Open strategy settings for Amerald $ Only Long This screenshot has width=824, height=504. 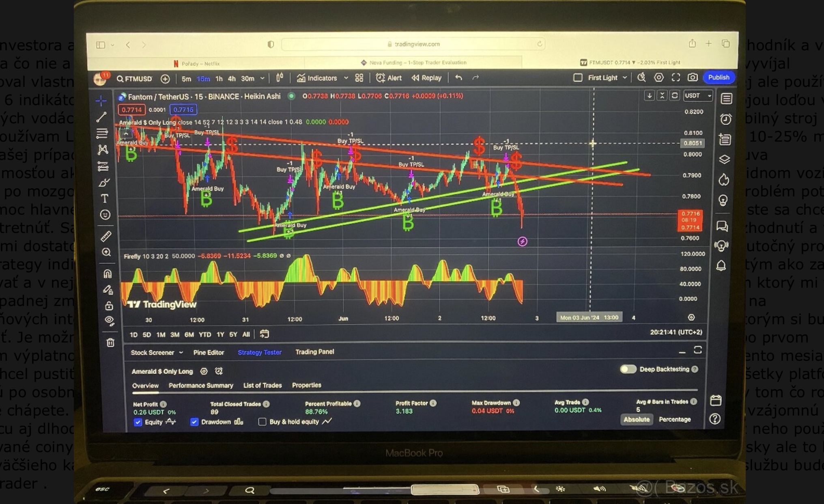pyautogui.click(x=204, y=371)
